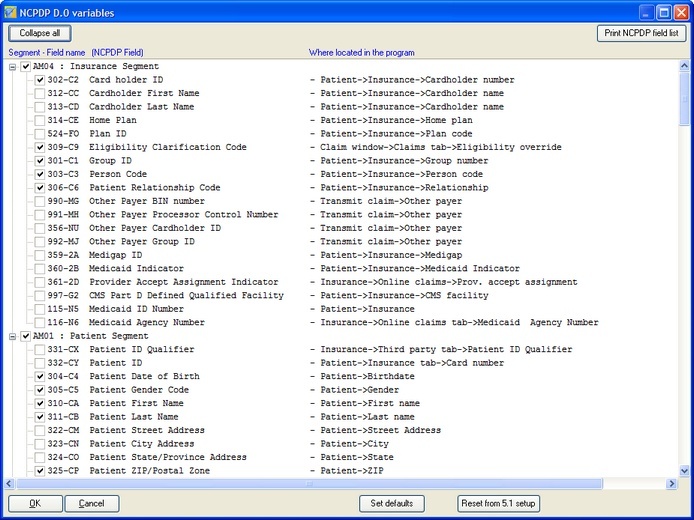Click vertical scrollbar down arrow
The image size is (694, 520).
684,471
